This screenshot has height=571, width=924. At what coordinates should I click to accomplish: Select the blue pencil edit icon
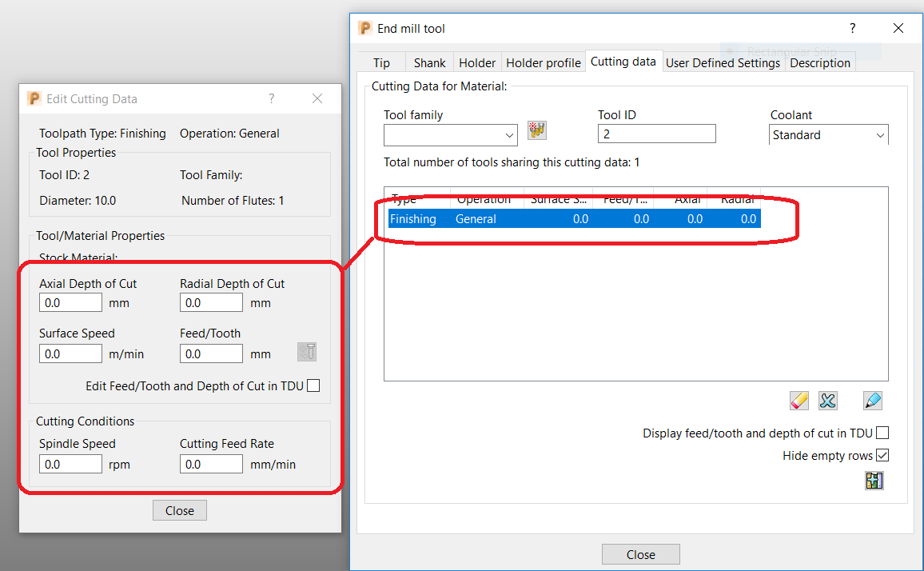(x=872, y=400)
